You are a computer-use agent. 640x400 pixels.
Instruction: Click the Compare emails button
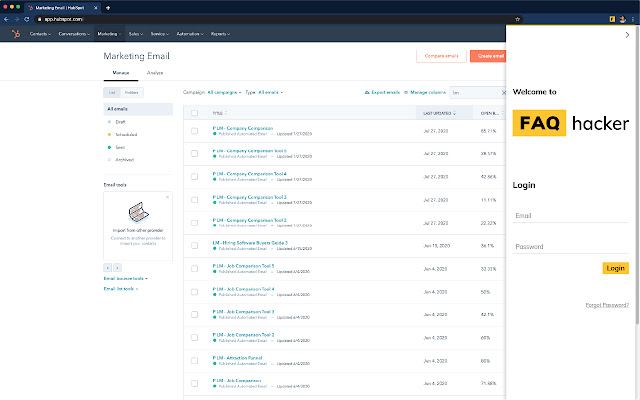[x=441, y=56]
